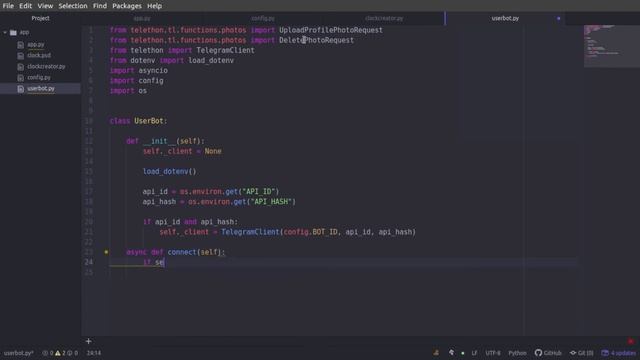The image size is (640, 360).
Task: Click the connect method name on line 23
Action: point(182,252)
